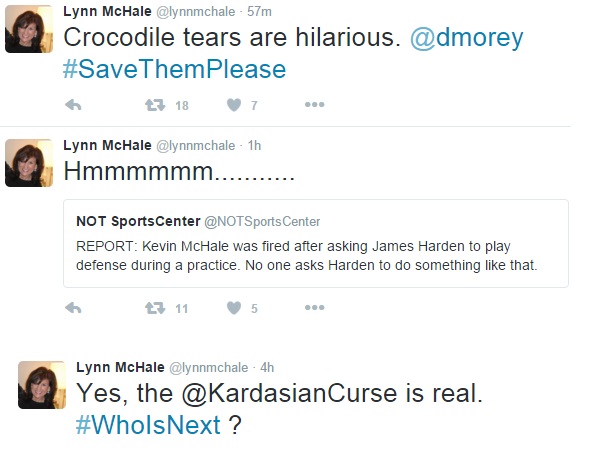The image size is (601, 453).
Task: Retweet the Hmmmmmm tweet
Action: (x=155, y=309)
